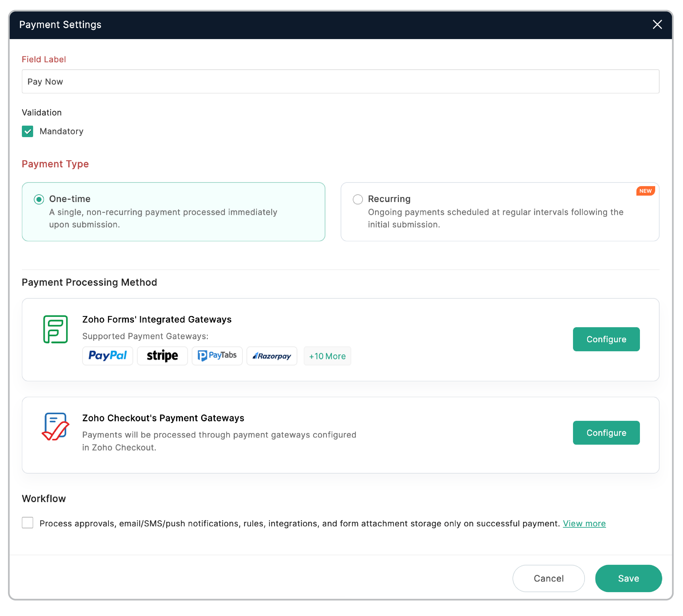Select the One-time payment type
The height and width of the screenshot is (616, 683).
39,199
